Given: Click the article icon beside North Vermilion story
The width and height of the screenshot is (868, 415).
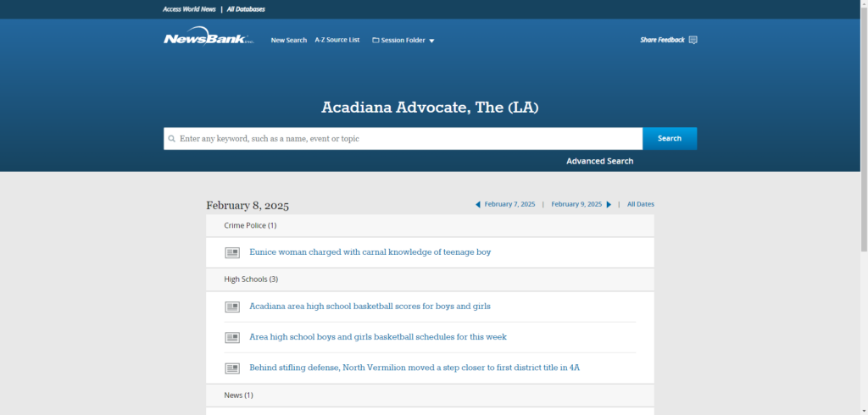Looking at the screenshot, I should (x=232, y=368).
